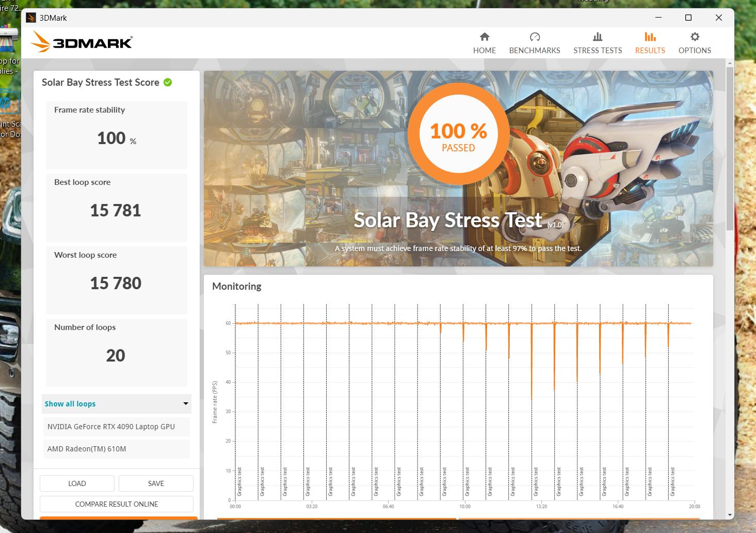
Task: Expand the Show all loops dropdown
Action: tap(117, 404)
